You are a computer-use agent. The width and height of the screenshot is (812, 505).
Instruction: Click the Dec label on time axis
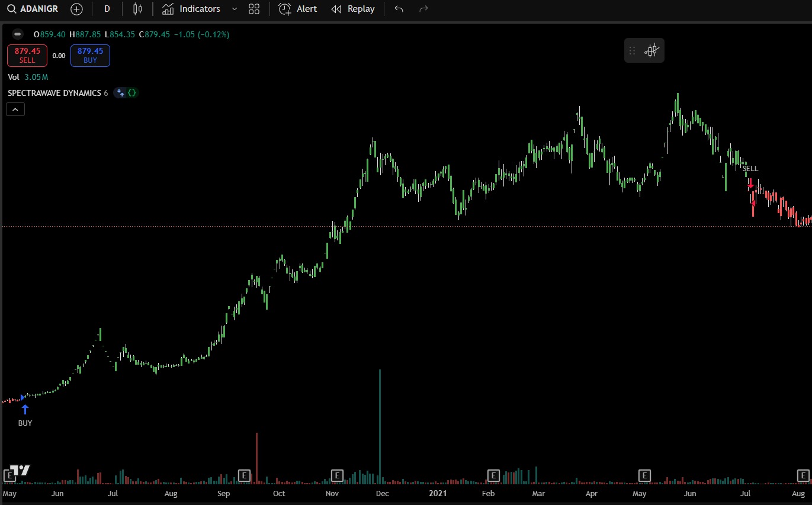click(383, 493)
